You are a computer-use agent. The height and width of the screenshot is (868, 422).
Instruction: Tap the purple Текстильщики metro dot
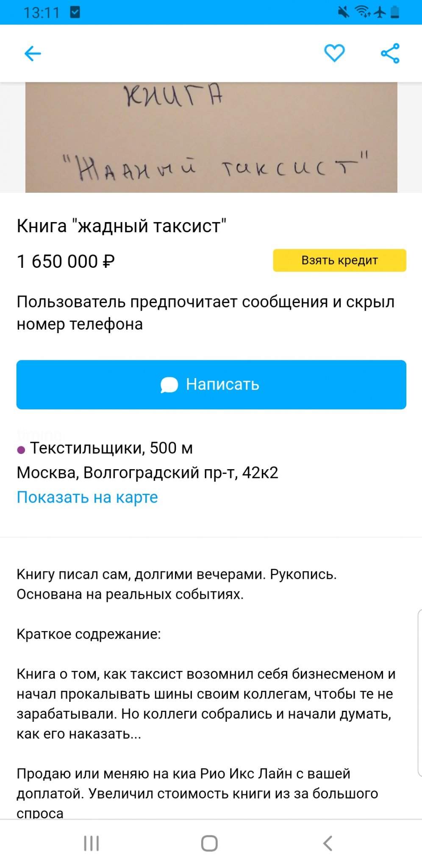coord(21,450)
